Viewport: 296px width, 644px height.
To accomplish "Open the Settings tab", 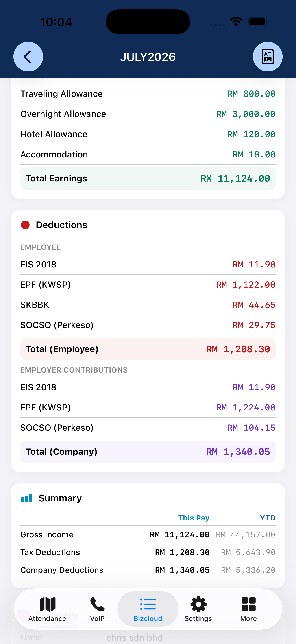I will coord(198,609).
